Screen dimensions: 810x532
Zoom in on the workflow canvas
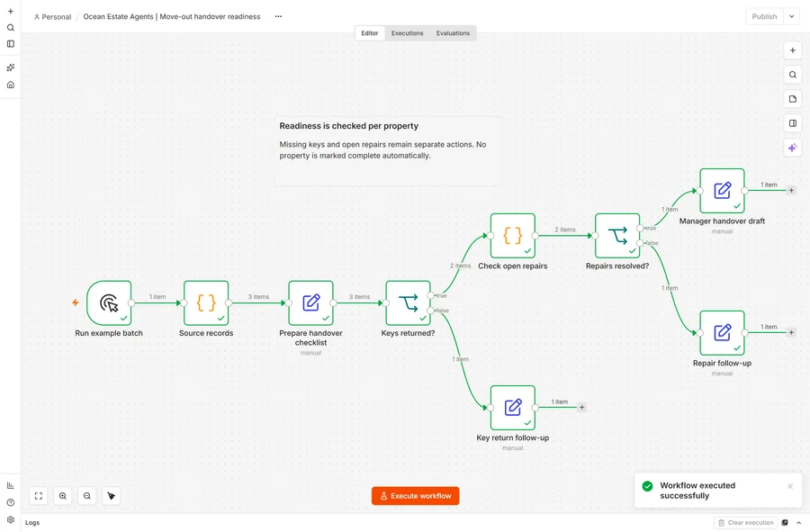[62, 496]
